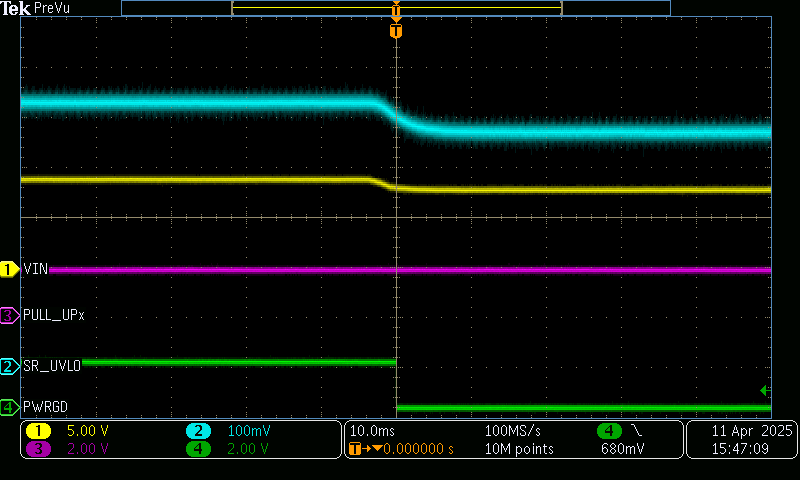Click the waveform record overview bar at top
The width and height of the screenshot is (800, 480).
[396, 8]
